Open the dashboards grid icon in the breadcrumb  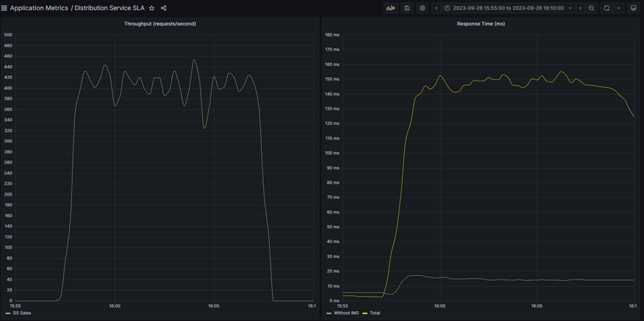click(5, 8)
